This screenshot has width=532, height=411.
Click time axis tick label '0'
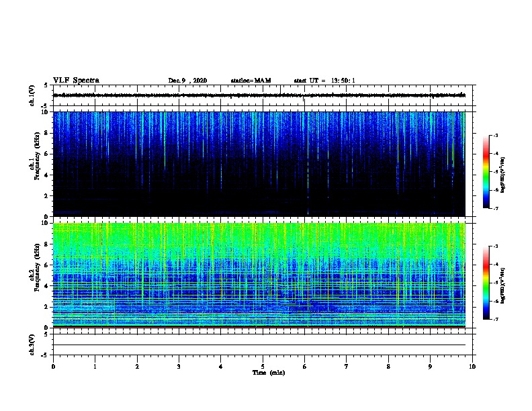click(x=53, y=367)
